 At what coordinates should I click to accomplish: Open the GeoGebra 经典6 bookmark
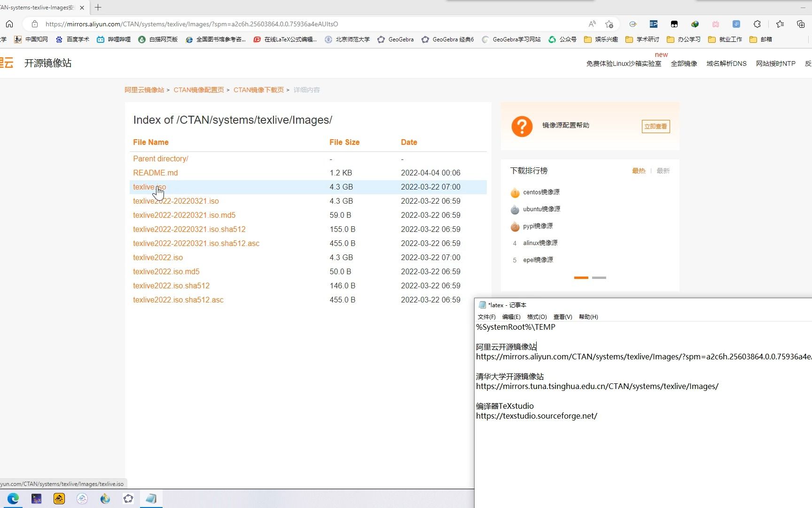coord(448,40)
